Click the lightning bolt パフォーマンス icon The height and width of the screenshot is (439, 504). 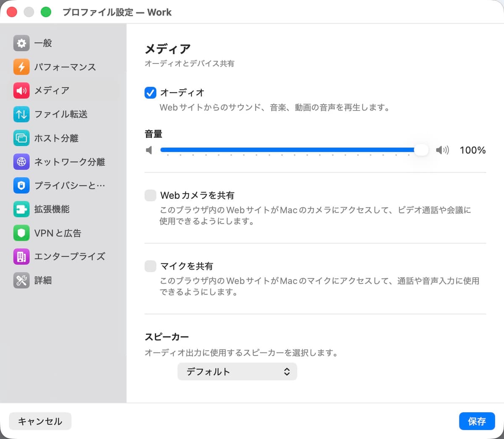tap(21, 67)
